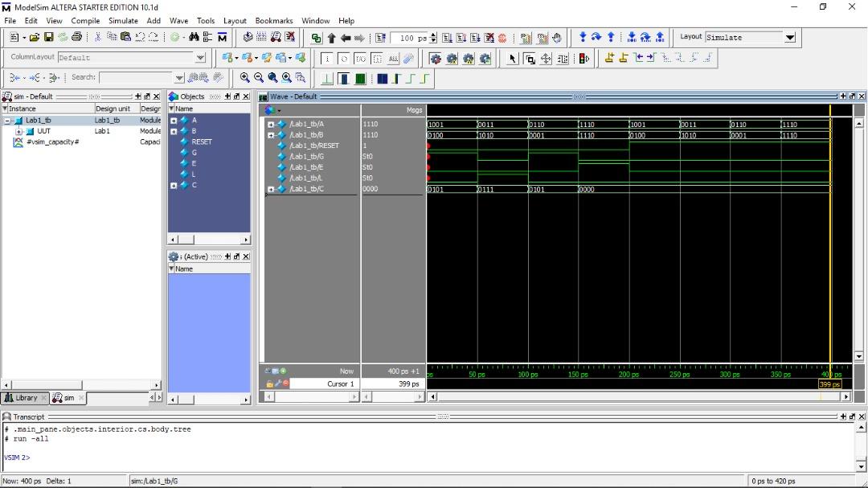Switch to the Library tab
Screen dimensions: 868x488
click(24, 397)
